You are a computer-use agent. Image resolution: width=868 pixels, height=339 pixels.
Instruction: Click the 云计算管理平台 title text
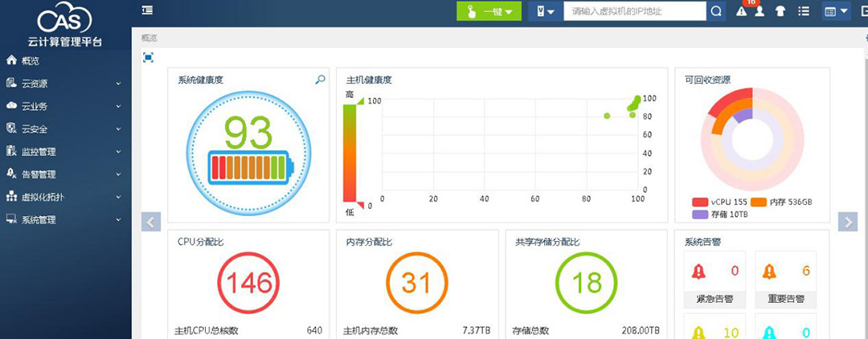pos(65,42)
